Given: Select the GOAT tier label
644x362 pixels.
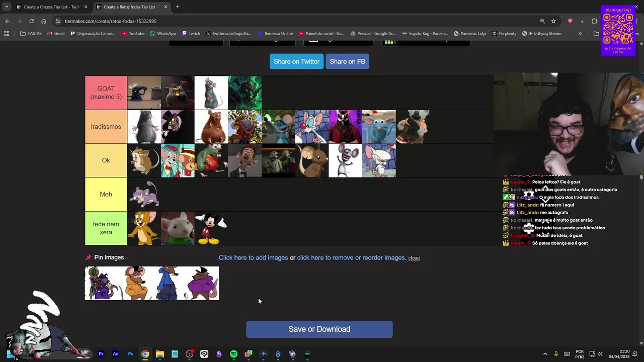Looking at the screenshot, I should pos(106,93).
